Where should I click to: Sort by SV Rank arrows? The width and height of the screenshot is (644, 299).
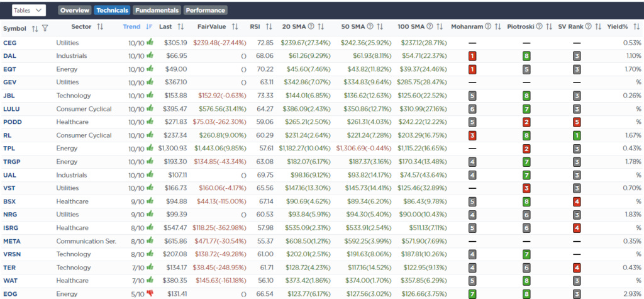click(599, 26)
